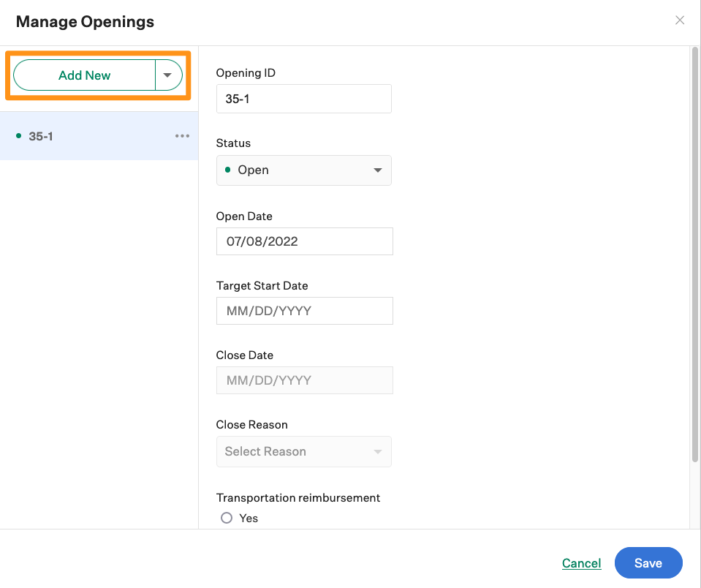
Task: Click the Yes radio button label
Action: point(248,518)
